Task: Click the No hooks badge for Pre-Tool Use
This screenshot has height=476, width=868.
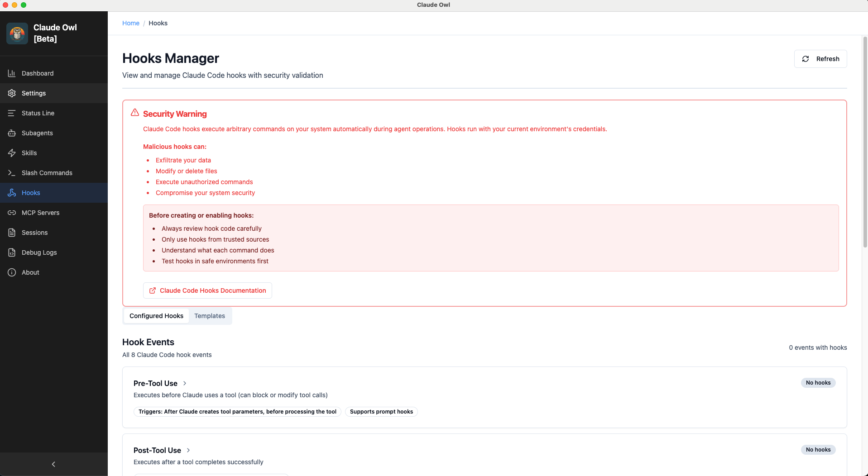Action: 818,383
